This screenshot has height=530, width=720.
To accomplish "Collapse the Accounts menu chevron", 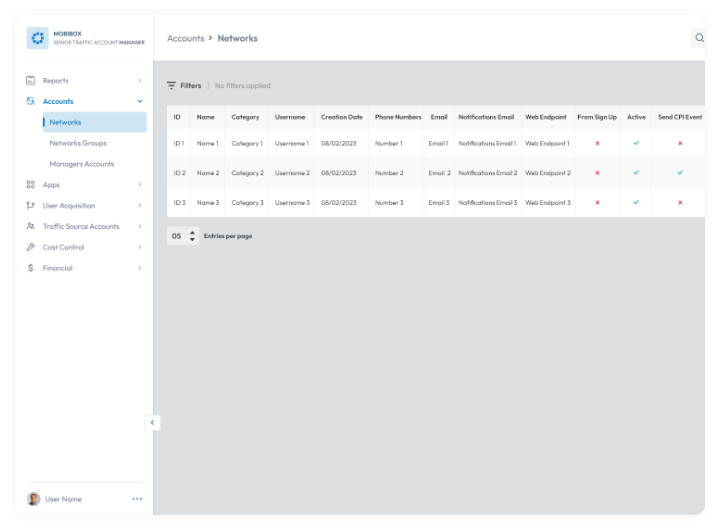I will pyautogui.click(x=140, y=101).
